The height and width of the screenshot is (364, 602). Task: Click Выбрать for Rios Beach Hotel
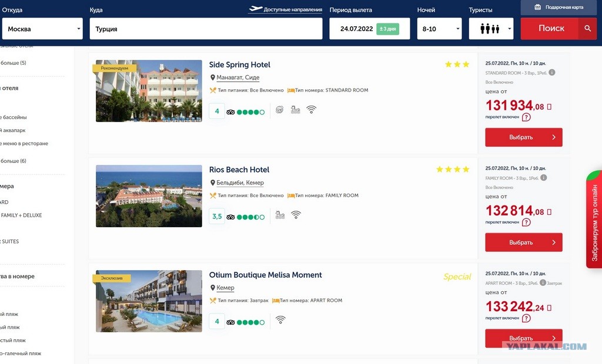(x=524, y=242)
